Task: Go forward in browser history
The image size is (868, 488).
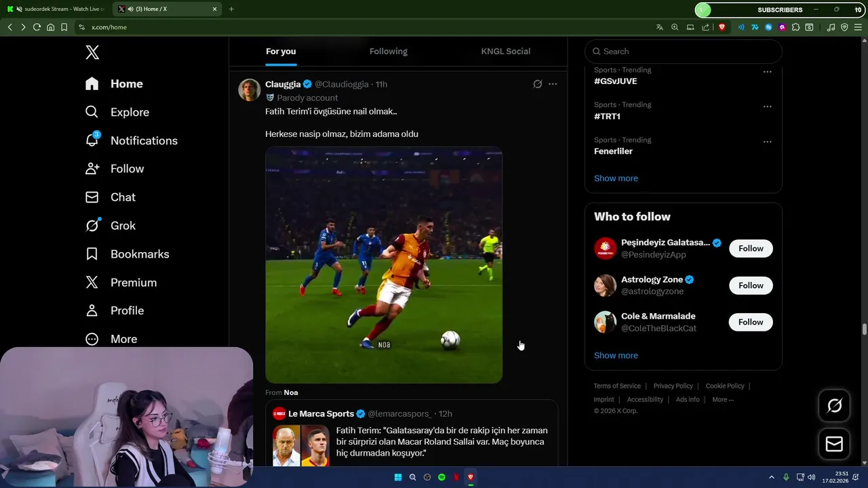Action: coord(23,27)
